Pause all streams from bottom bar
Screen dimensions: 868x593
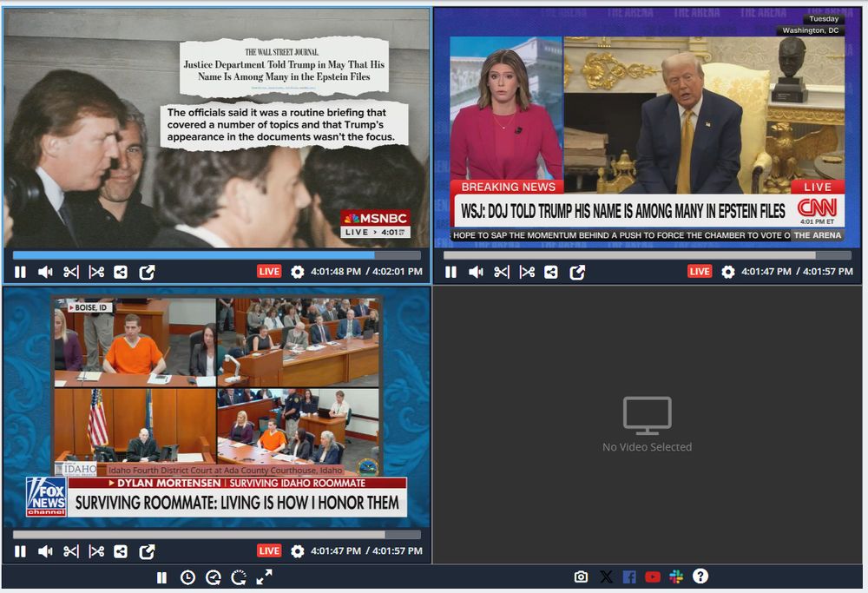coord(161,577)
